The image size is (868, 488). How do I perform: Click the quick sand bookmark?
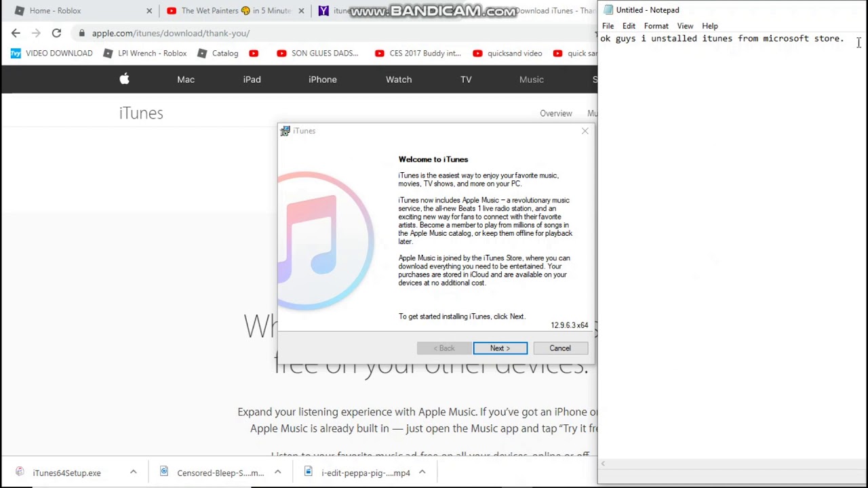[x=576, y=53]
